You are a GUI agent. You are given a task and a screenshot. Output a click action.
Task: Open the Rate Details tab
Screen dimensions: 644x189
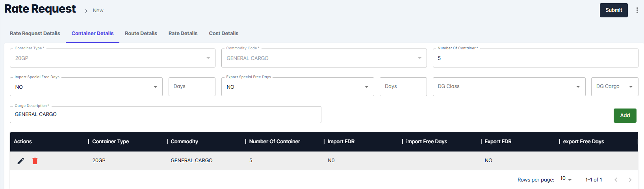point(183,34)
